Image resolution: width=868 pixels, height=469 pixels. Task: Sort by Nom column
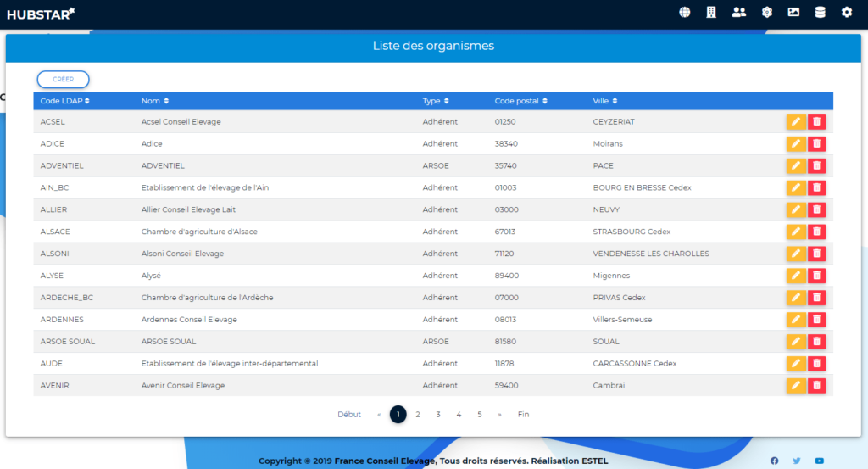pyautogui.click(x=155, y=101)
